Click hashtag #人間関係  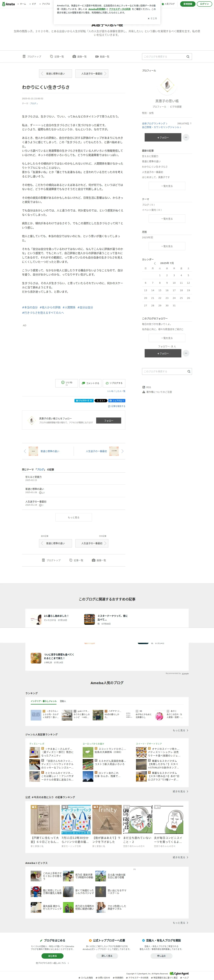(x=69, y=307)
